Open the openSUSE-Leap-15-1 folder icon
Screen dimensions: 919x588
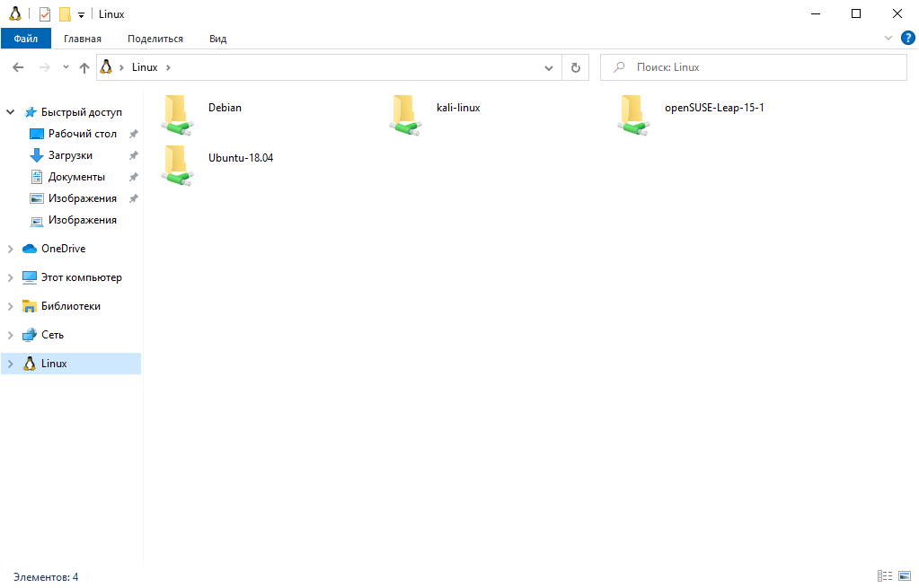point(633,115)
